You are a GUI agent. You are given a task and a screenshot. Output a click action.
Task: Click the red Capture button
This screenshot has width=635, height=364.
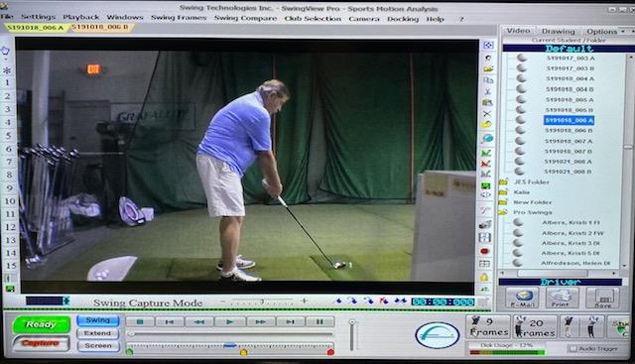41,343
